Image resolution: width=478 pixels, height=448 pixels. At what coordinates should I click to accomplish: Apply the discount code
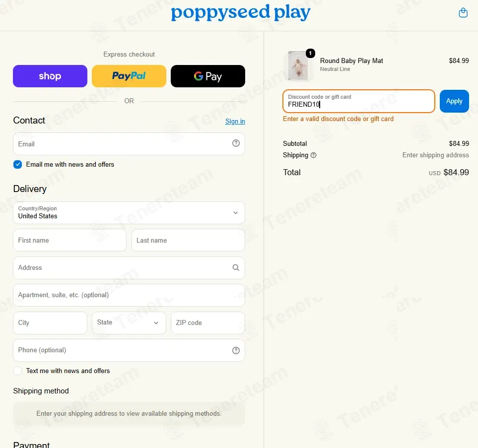click(454, 101)
